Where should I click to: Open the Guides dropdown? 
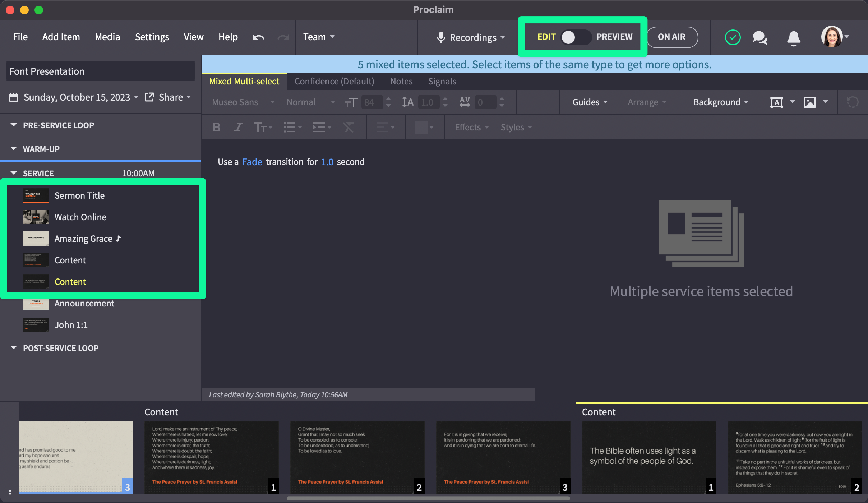[590, 102]
